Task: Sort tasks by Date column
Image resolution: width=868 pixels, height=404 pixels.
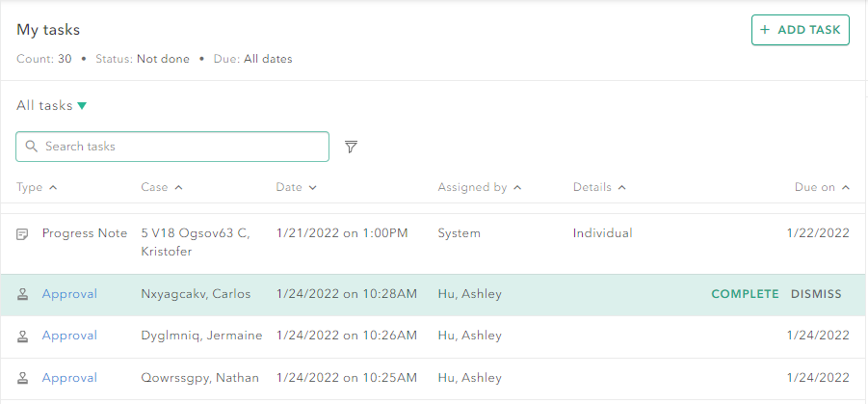Action: pyautogui.click(x=296, y=187)
